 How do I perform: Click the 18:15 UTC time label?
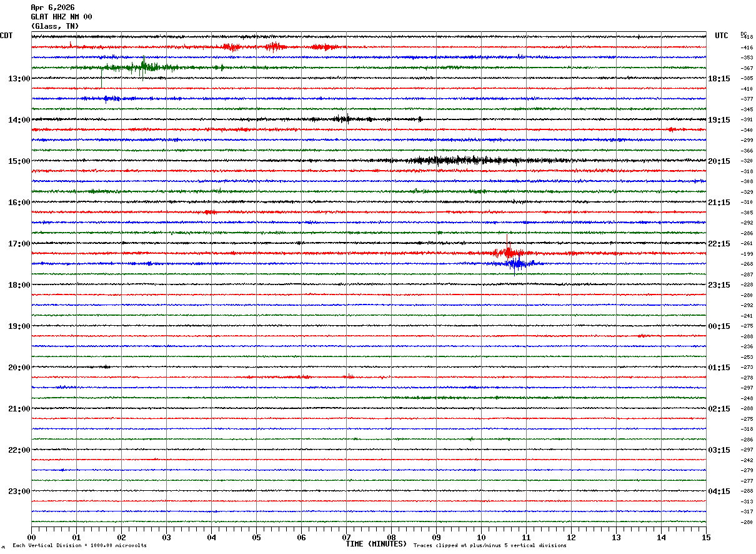click(x=719, y=79)
